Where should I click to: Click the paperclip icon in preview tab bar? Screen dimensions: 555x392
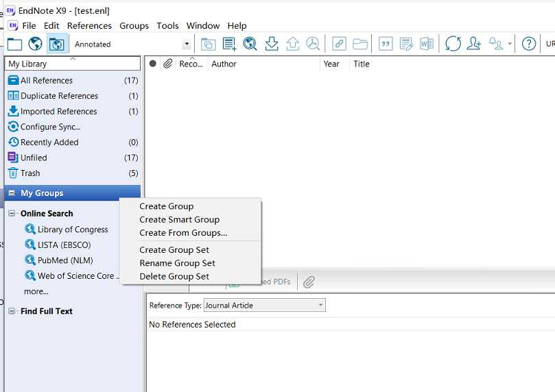tap(309, 282)
